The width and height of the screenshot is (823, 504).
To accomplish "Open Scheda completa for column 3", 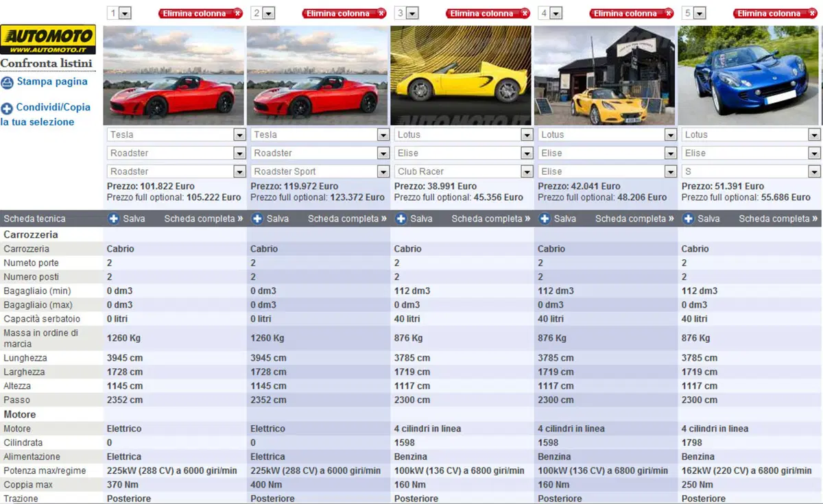I will tap(491, 219).
